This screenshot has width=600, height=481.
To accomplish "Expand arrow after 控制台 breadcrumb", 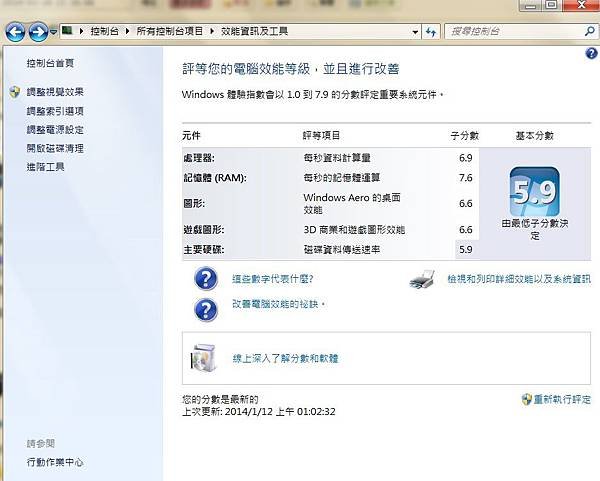I will pos(127,31).
